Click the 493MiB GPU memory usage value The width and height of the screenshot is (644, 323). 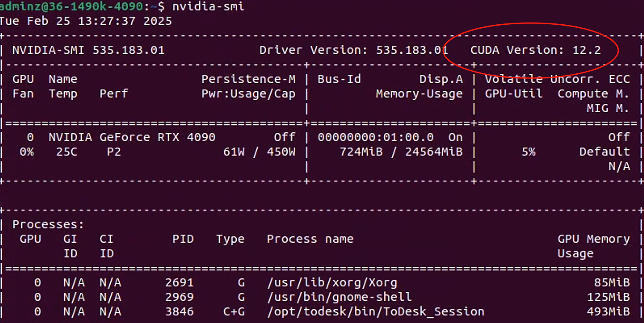click(x=608, y=311)
